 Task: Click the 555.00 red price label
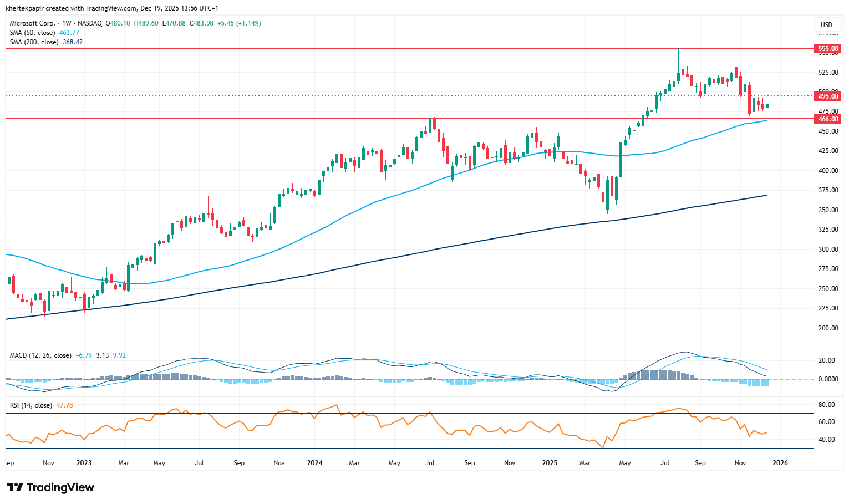pyautogui.click(x=828, y=49)
